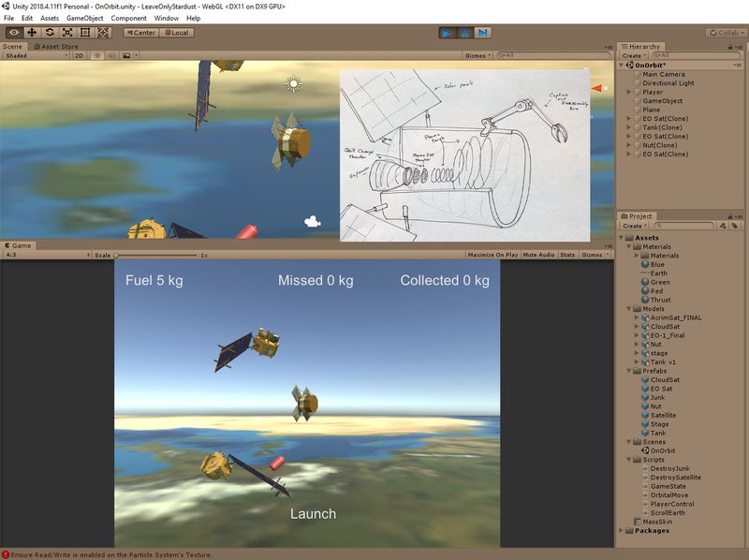Select the Rect transform tool

85,32
